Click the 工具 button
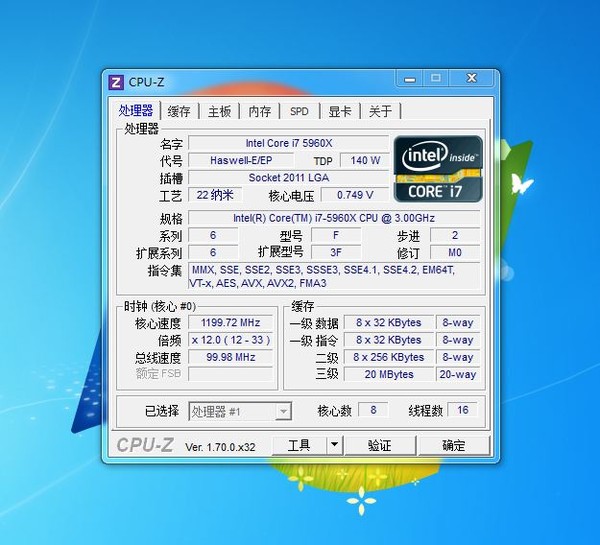The height and width of the screenshot is (545, 600). (x=299, y=445)
